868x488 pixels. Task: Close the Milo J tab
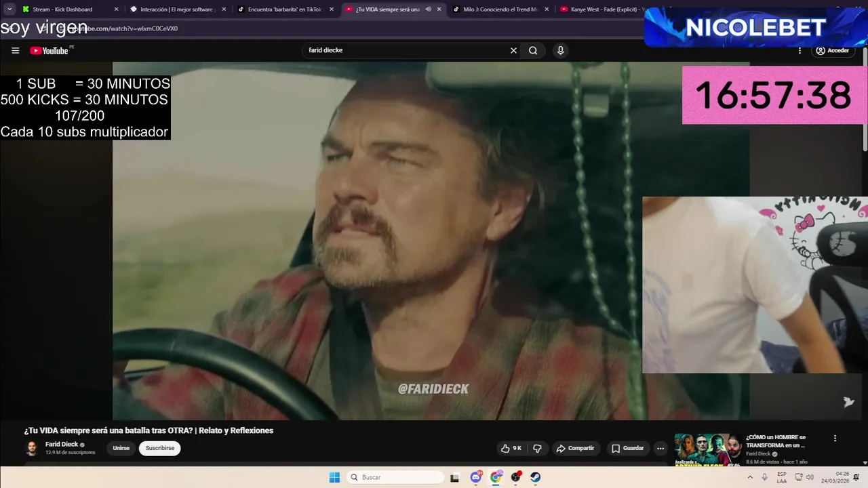click(x=547, y=9)
